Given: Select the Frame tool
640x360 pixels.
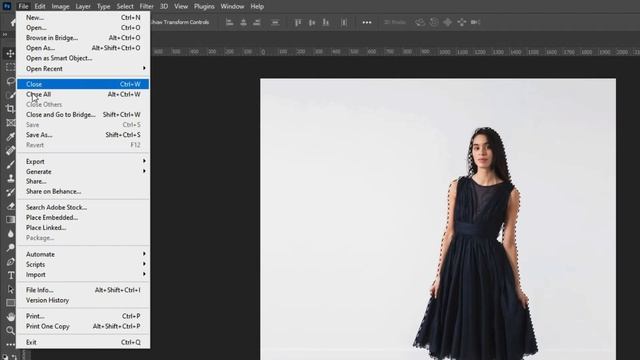Looking at the screenshot, I should tap(10, 123).
